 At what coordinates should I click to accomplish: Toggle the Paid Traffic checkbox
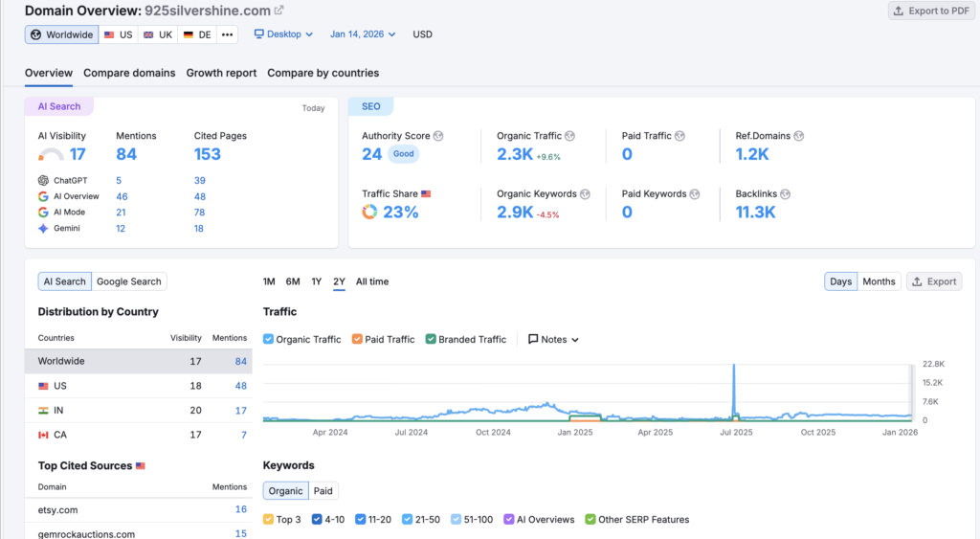(x=357, y=339)
